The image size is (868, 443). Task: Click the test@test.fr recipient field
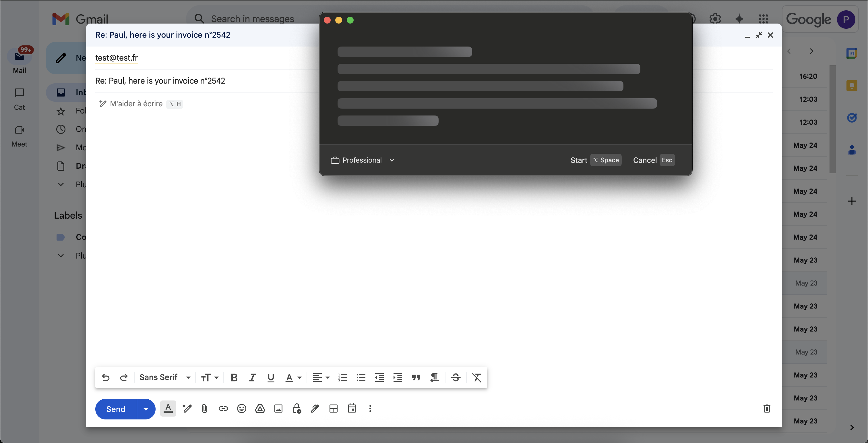coord(117,58)
